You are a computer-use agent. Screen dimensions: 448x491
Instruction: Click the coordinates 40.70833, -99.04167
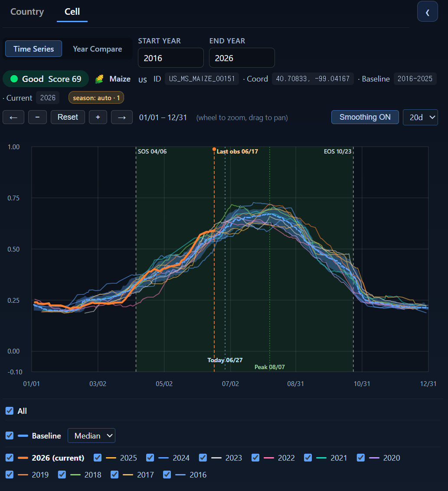point(313,79)
